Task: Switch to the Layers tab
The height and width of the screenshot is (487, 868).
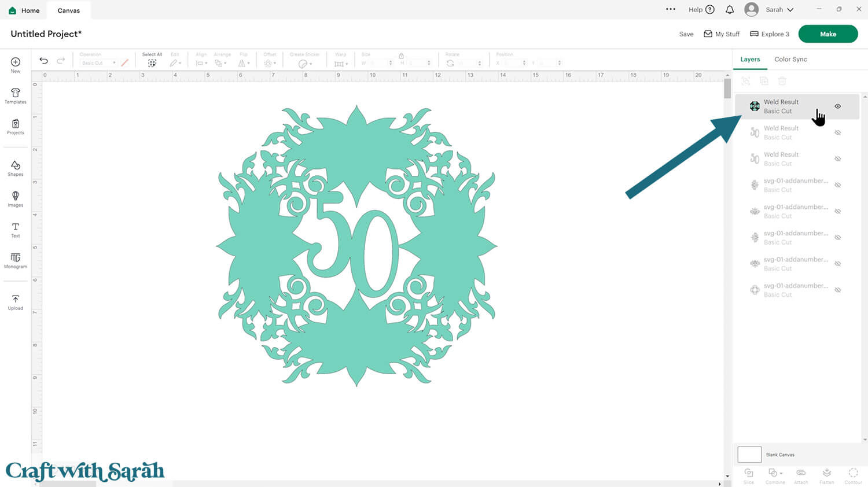Action: click(x=750, y=59)
